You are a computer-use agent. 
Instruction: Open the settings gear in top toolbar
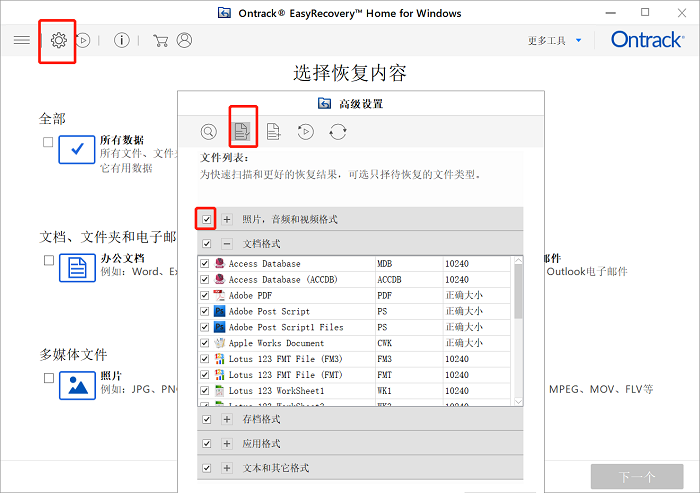[58, 40]
